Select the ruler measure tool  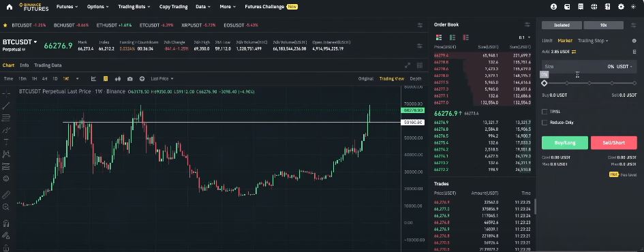pos(5,195)
